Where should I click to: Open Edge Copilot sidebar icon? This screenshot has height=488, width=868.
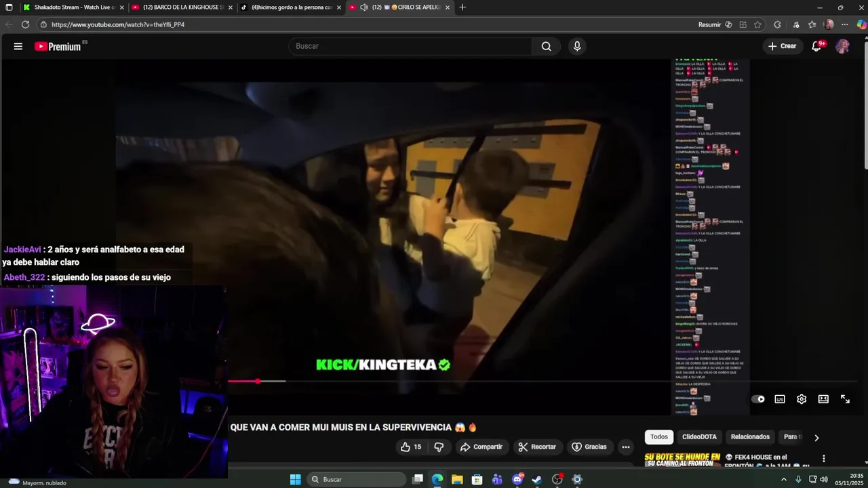click(x=861, y=24)
